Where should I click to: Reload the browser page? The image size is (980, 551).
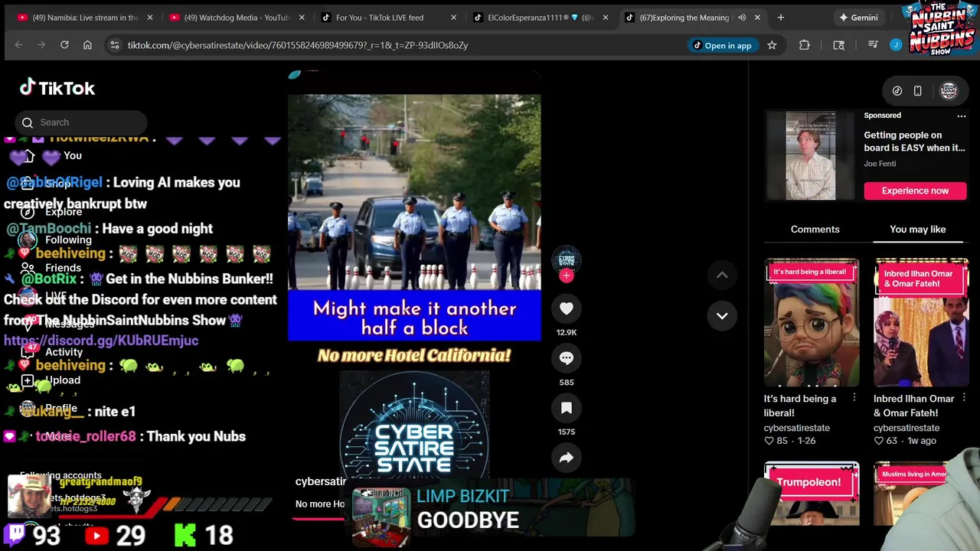pos(64,45)
